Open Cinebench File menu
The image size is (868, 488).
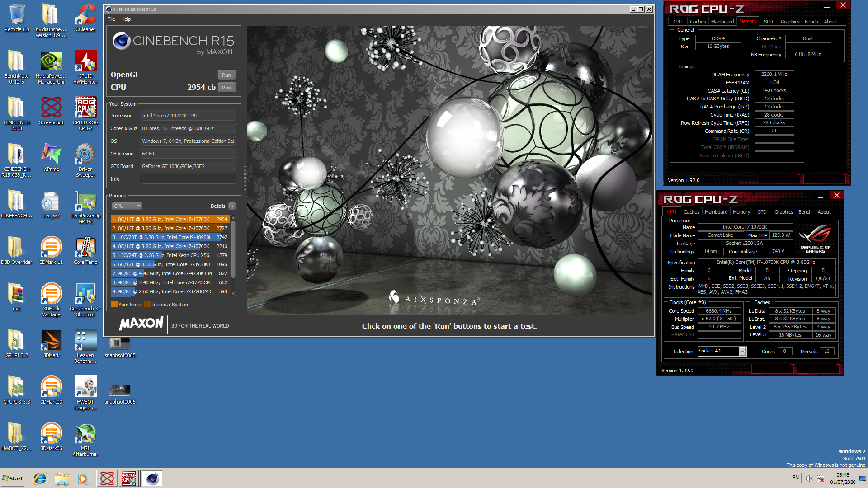111,19
